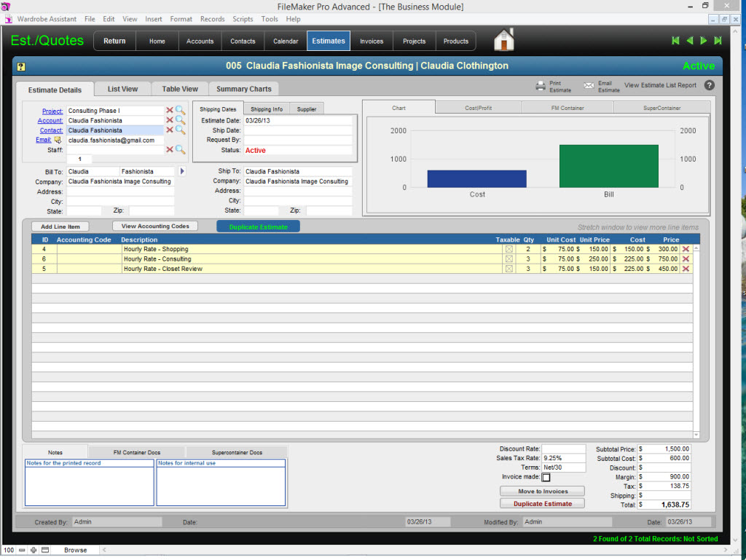Follow the Project link label
This screenshot has width=746, height=560.
click(x=52, y=111)
